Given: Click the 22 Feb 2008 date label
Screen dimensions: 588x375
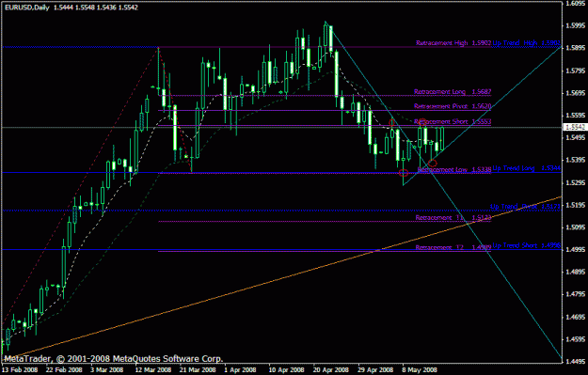Looking at the screenshot, I should 64,369.
